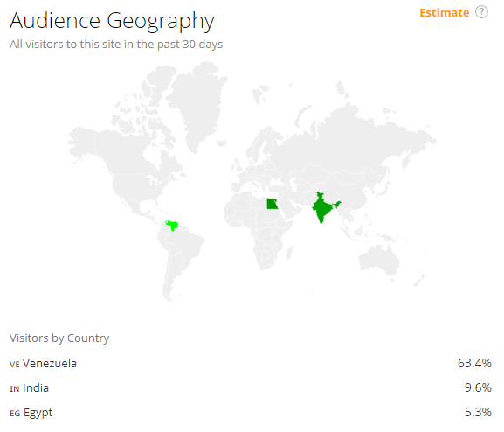Click the IN country code badge
Screen dimensions: 504x432
(x=15, y=388)
